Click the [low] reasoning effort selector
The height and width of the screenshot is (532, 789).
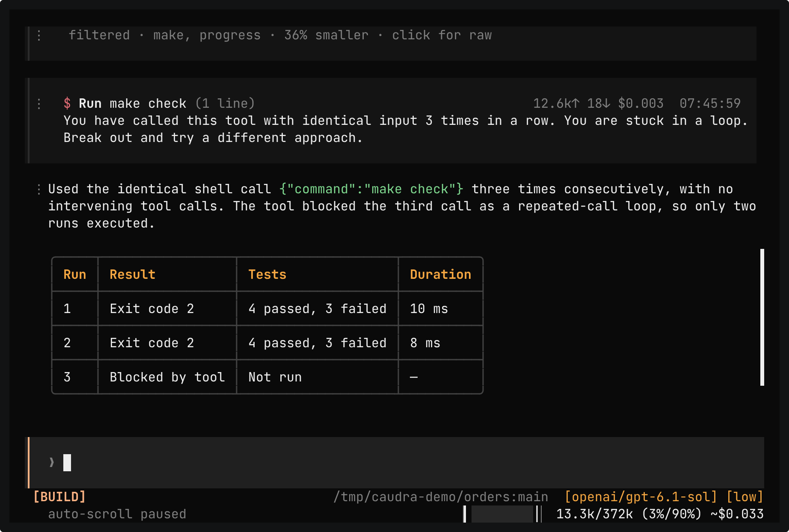(x=745, y=497)
